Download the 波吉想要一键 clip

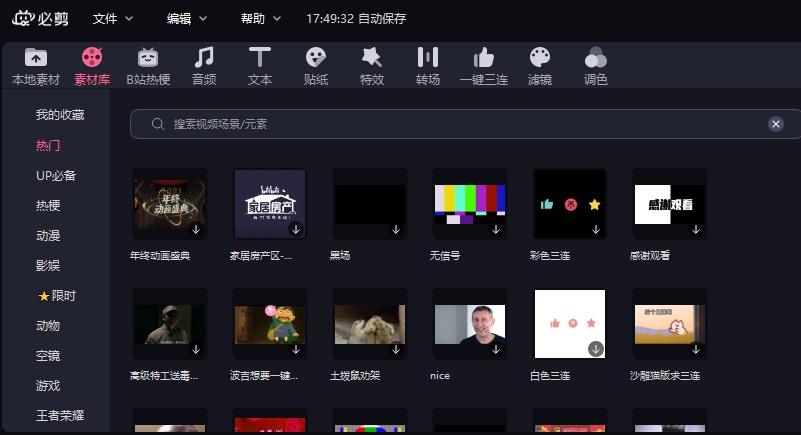click(x=296, y=350)
